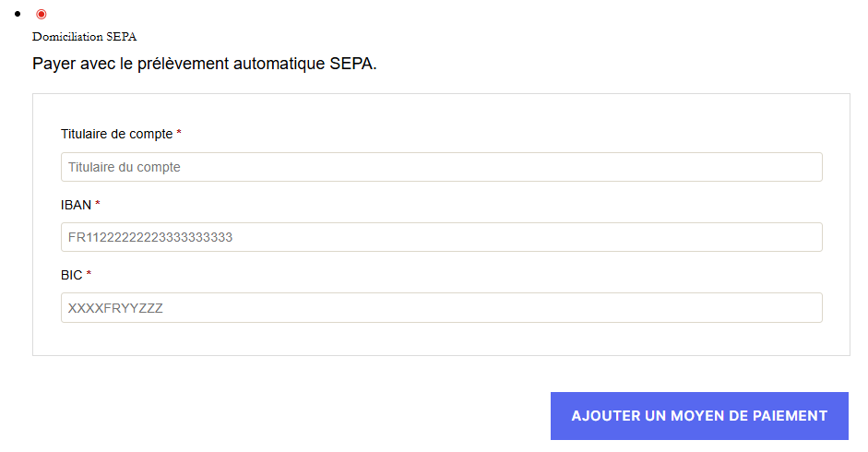
Task: Click the word "PAIEMENT" on the blue button
Action: point(787,416)
